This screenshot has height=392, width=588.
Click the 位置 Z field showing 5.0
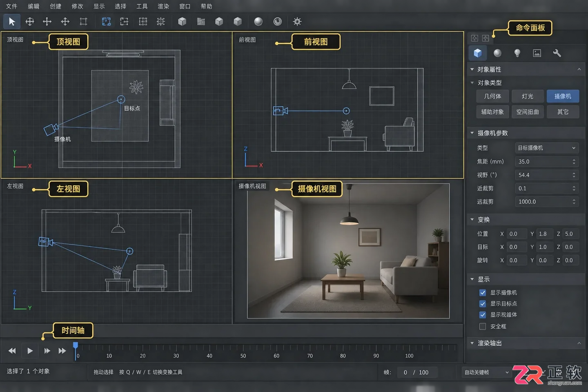(x=571, y=234)
